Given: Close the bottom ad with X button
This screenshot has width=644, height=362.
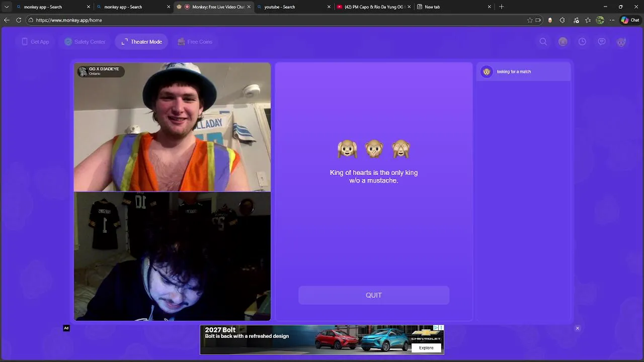Looking at the screenshot, I should point(578,328).
